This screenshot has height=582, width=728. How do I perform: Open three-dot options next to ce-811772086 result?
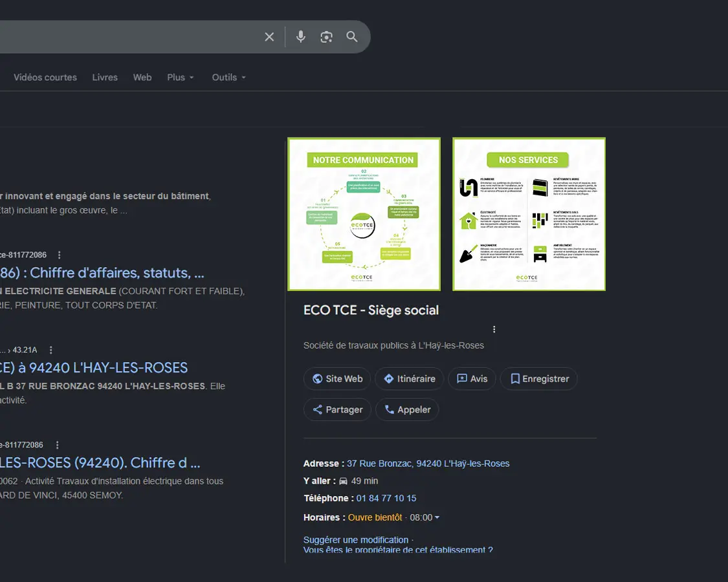59,255
